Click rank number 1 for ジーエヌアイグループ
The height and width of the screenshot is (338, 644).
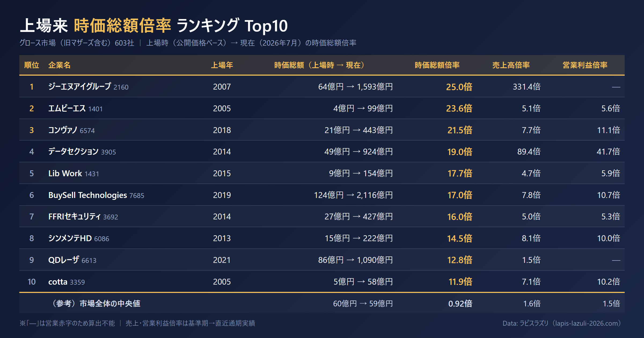tap(32, 87)
